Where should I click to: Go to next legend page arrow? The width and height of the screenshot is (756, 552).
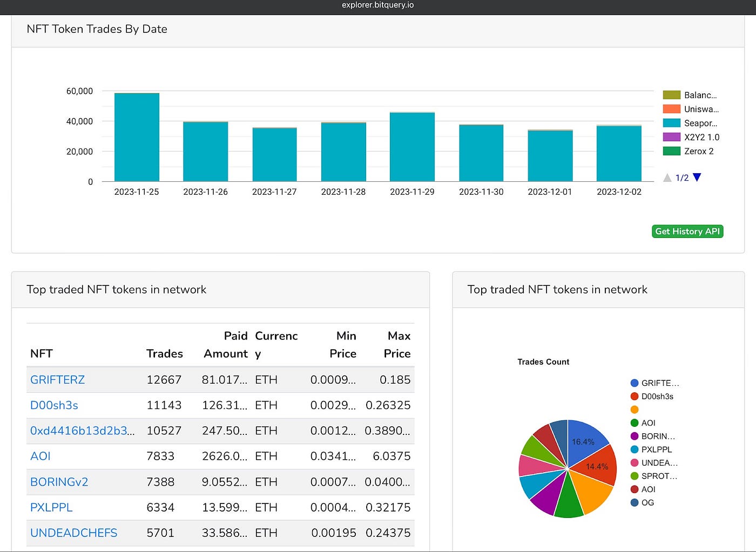[697, 177]
